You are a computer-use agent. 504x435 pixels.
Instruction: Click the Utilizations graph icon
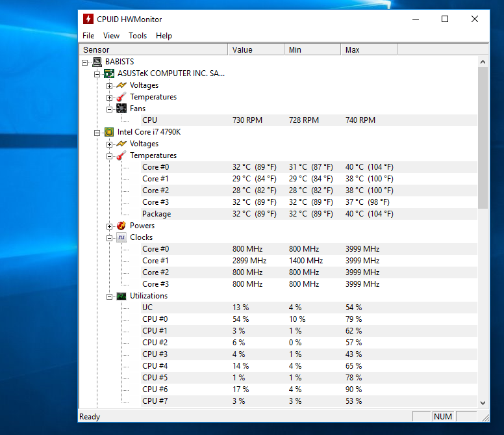coord(121,296)
